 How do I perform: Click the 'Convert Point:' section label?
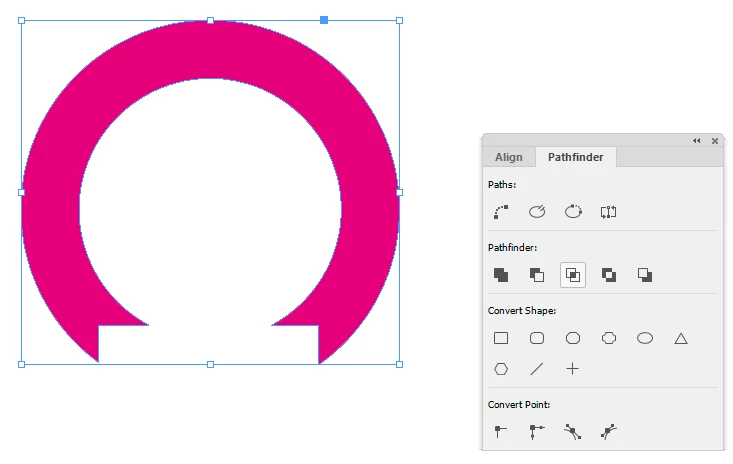(519, 405)
